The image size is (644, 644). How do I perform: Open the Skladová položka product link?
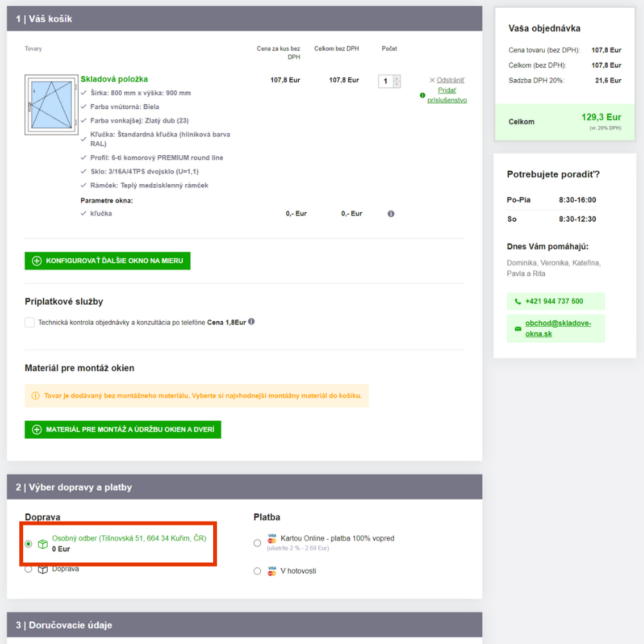114,79
